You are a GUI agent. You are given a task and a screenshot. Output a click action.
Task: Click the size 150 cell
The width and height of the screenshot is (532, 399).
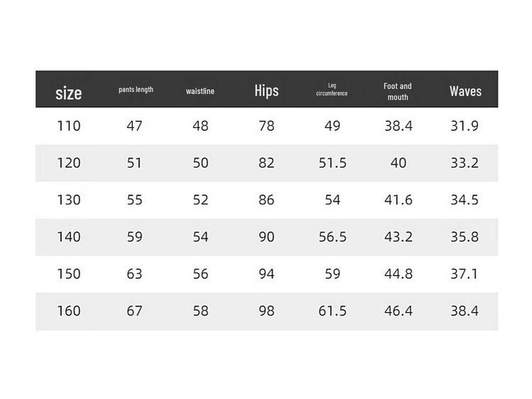(x=69, y=274)
